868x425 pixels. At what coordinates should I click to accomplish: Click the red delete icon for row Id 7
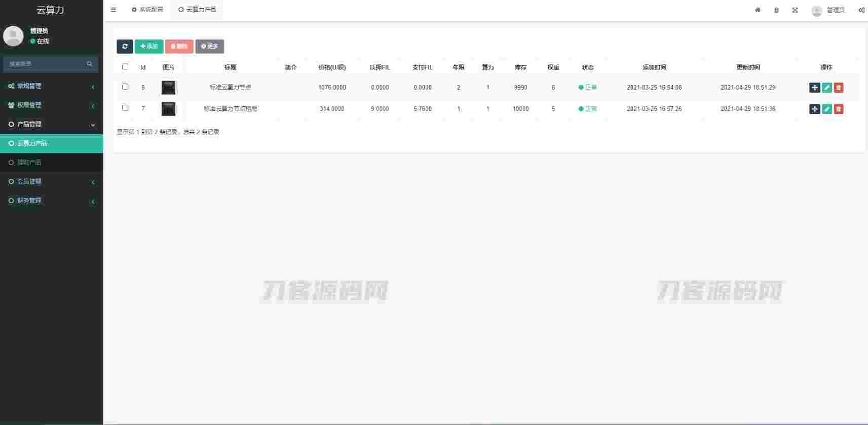(839, 109)
